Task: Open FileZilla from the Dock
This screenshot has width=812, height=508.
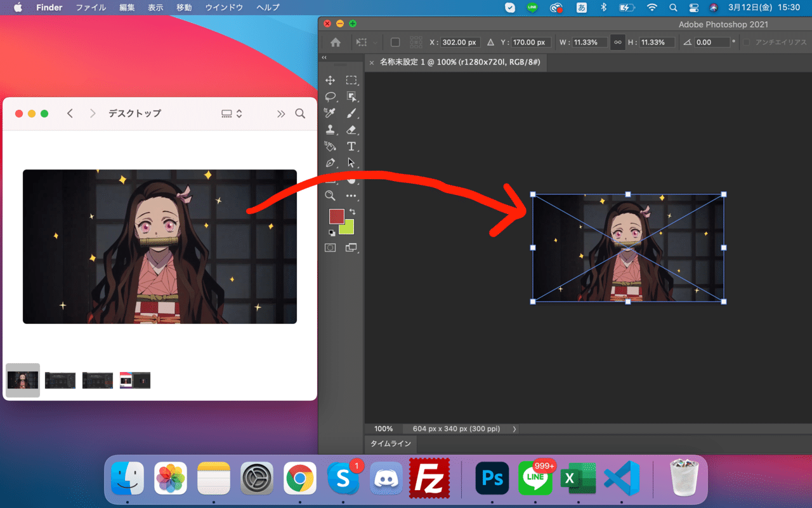Action: 429,478
